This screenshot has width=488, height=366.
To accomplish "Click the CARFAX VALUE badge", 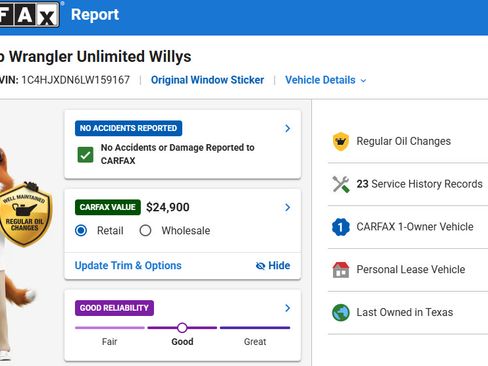I will click(108, 207).
